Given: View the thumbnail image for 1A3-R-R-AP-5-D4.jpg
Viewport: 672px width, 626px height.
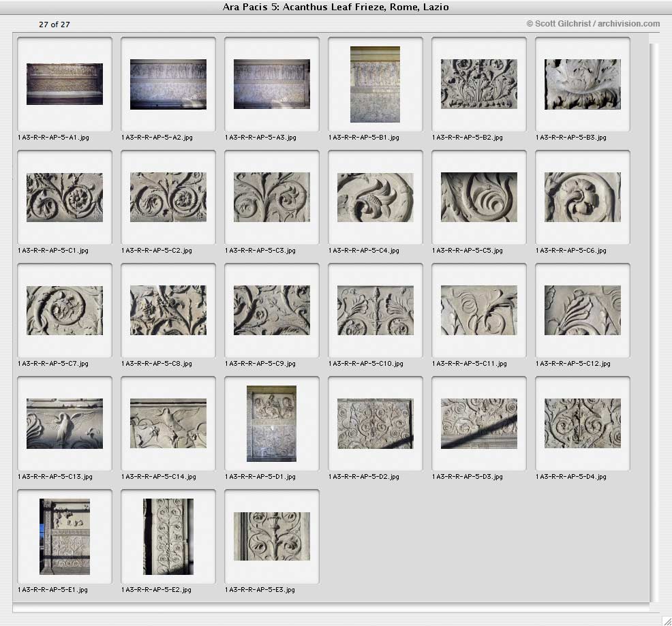Looking at the screenshot, I should pyautogui.click(x=583, y=423).
